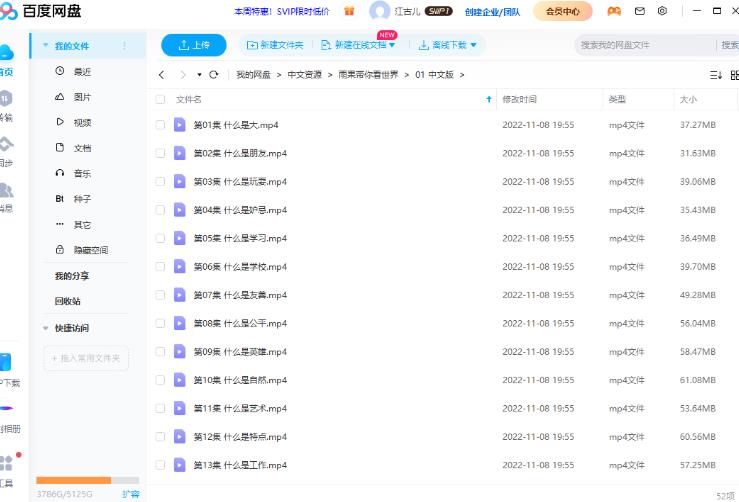Open the settings hexagon icon
Viewport: 739px width, 502px height.
[662, 11]
